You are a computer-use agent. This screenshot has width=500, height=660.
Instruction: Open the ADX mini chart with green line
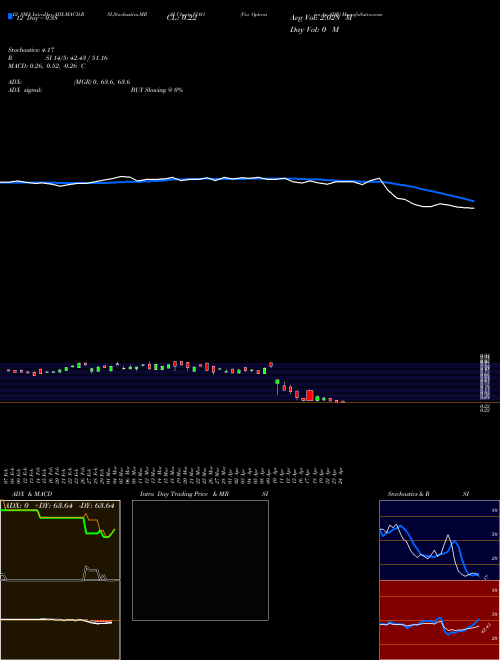[60, 540]
